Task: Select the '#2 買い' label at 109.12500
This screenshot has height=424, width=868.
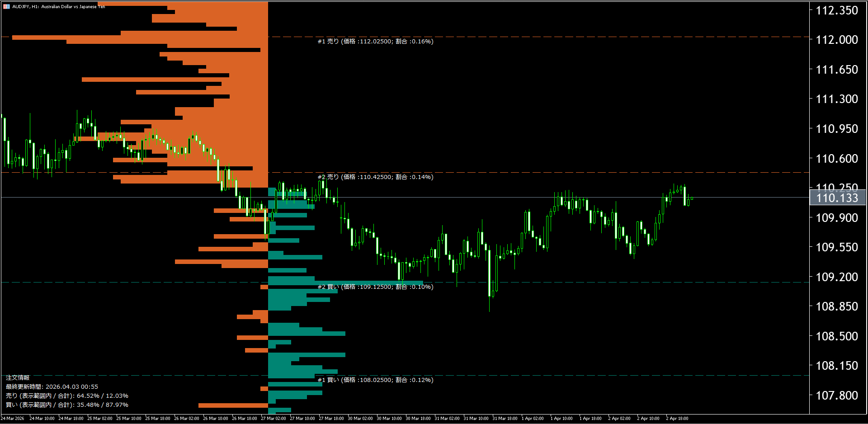Action: point(375,287)
